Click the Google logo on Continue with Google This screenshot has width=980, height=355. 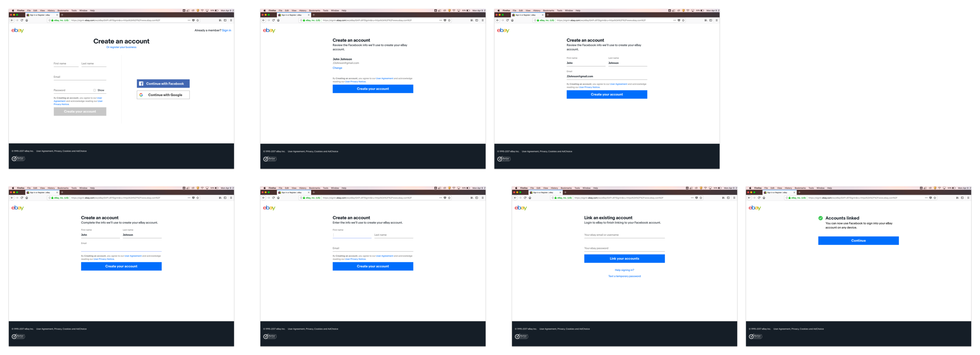141,95
